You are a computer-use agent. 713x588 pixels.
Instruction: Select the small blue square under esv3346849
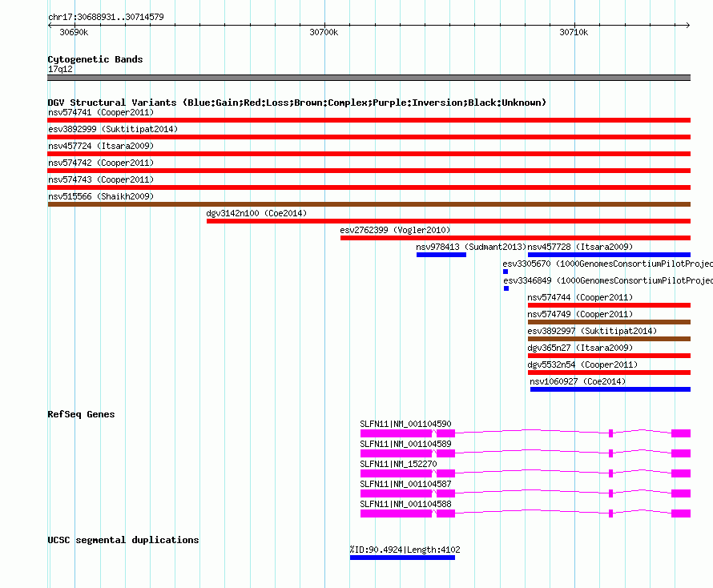point(506,288)
